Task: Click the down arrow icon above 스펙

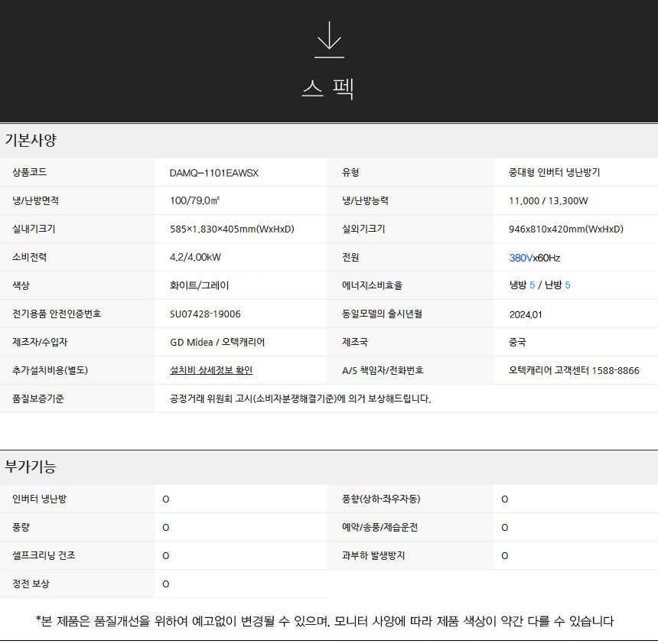Action: coord(329,40)
